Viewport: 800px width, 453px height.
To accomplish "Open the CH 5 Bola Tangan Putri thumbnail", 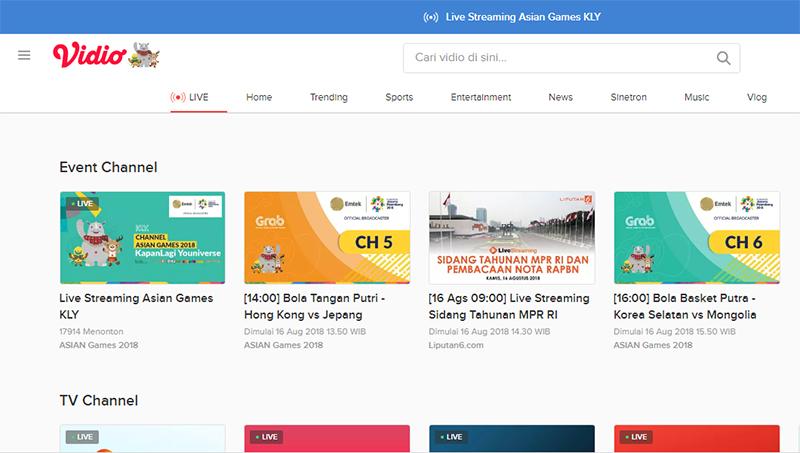I will (326, 237).
